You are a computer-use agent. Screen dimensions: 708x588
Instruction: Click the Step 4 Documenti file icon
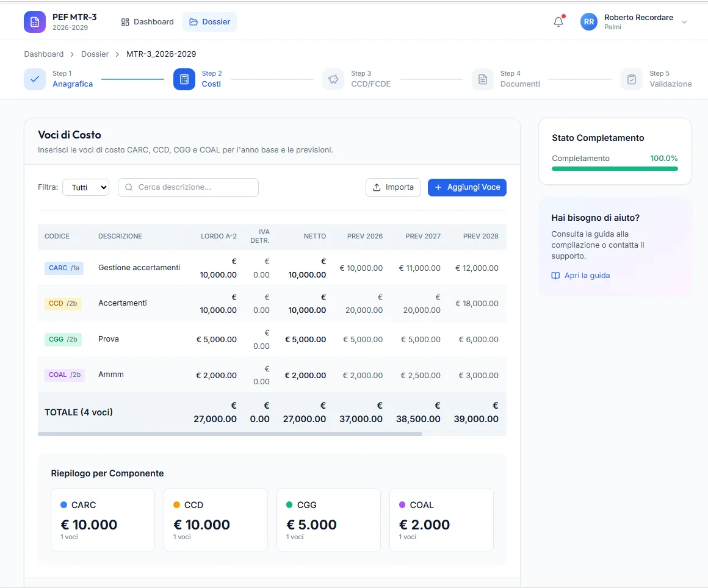point(483,79)
